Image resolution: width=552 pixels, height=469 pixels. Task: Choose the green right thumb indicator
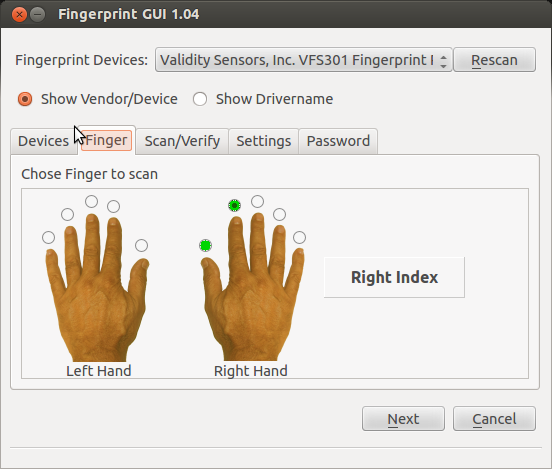[205, 245]
